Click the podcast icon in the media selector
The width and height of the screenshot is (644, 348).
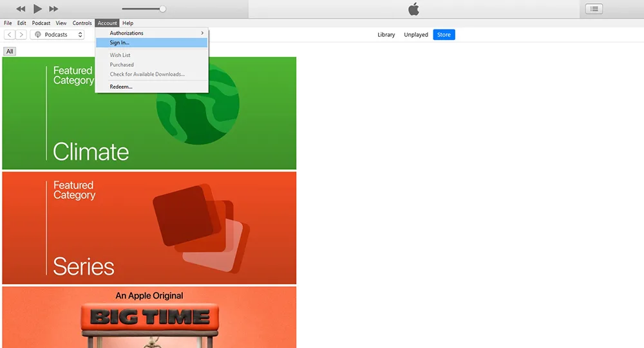click(x=38, y=35)
